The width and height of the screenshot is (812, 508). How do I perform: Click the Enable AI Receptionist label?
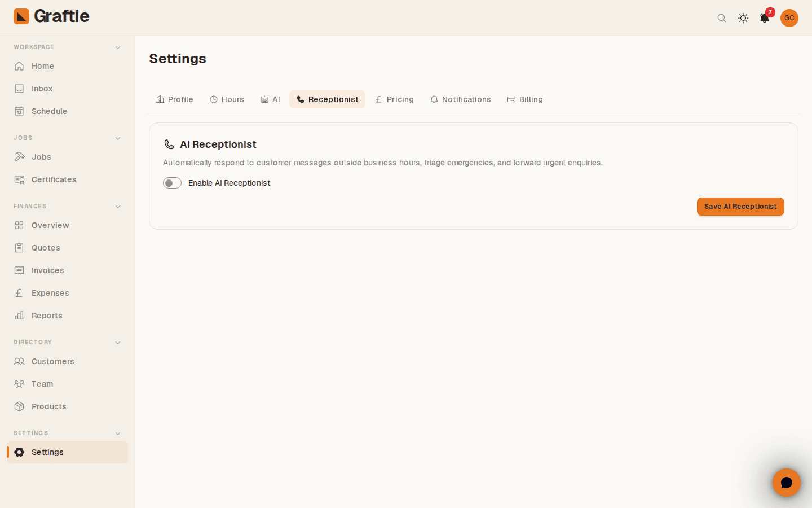pos(229,183)
